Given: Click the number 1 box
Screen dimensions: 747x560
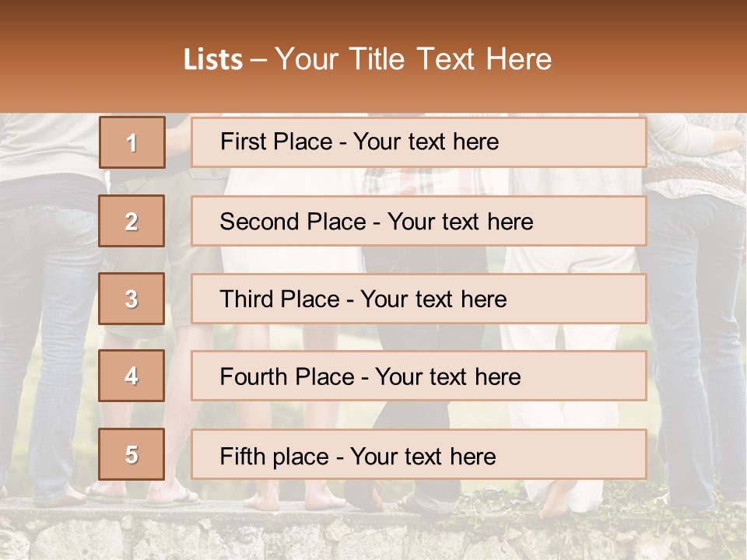Looking at the screenshot, I should point(132,142).
